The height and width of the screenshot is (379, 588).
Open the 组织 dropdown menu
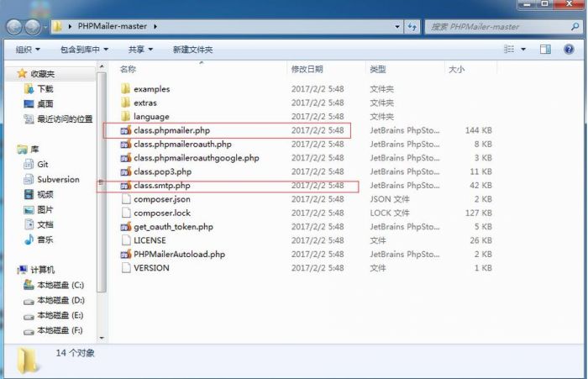(28, 50)
